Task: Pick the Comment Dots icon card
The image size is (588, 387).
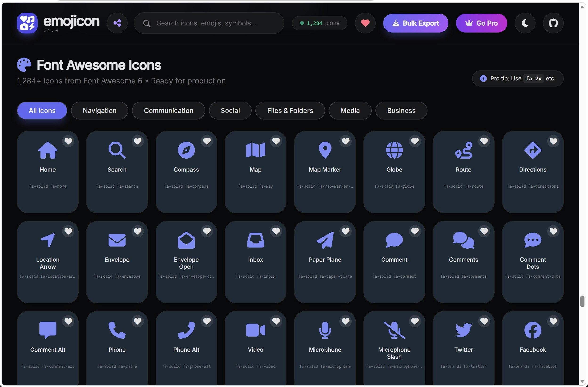Action: [533, 262]
